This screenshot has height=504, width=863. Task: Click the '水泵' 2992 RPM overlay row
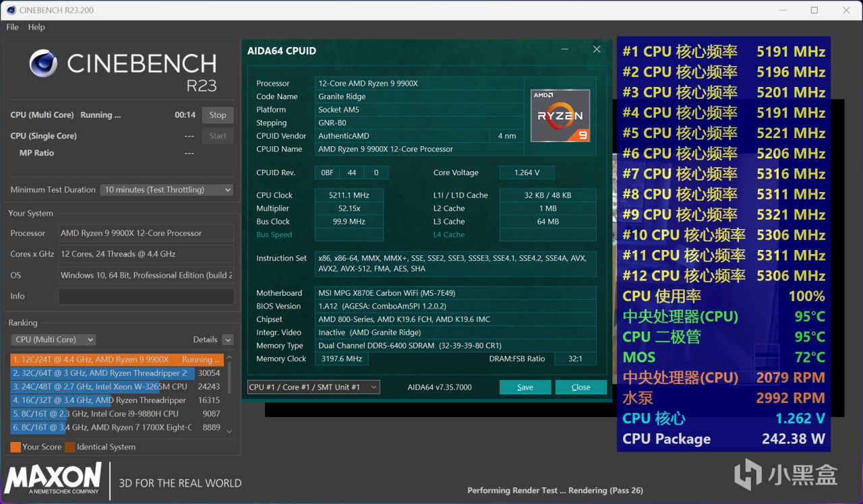[x=723, y=398]
